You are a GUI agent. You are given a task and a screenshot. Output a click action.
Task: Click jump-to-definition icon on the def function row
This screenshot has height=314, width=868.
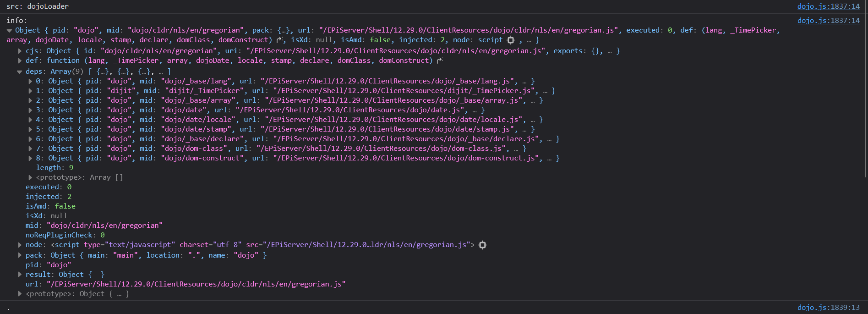(x=440, y=61)
